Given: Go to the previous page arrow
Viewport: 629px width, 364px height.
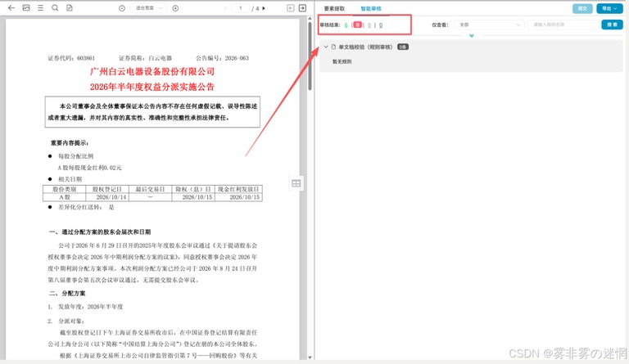Looking at the screenshot, I should pyautogui.click(x=225, y=8).
